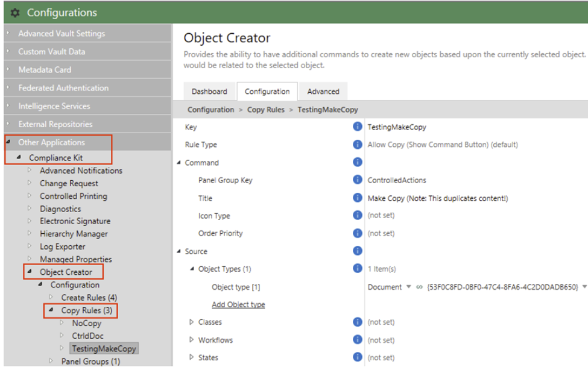Switch to the Dashboard tab
Screen dimensions: 588x373
click(x=209, y=92)
